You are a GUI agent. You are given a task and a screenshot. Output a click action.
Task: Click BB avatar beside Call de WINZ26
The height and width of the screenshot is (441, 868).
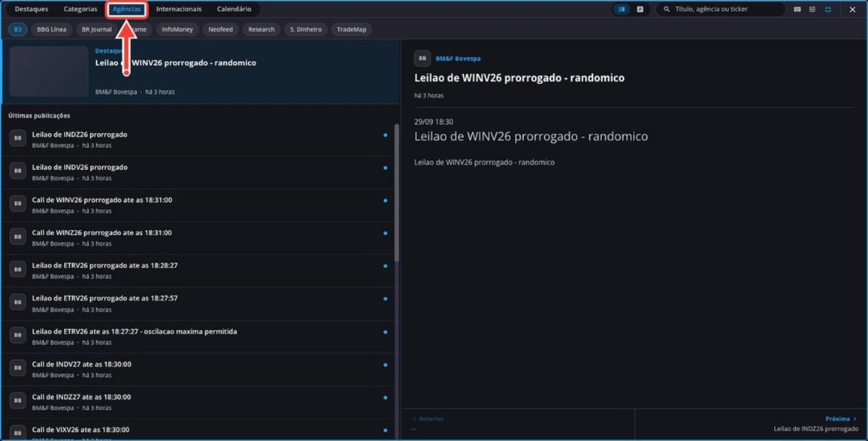[x=18, y=237]
